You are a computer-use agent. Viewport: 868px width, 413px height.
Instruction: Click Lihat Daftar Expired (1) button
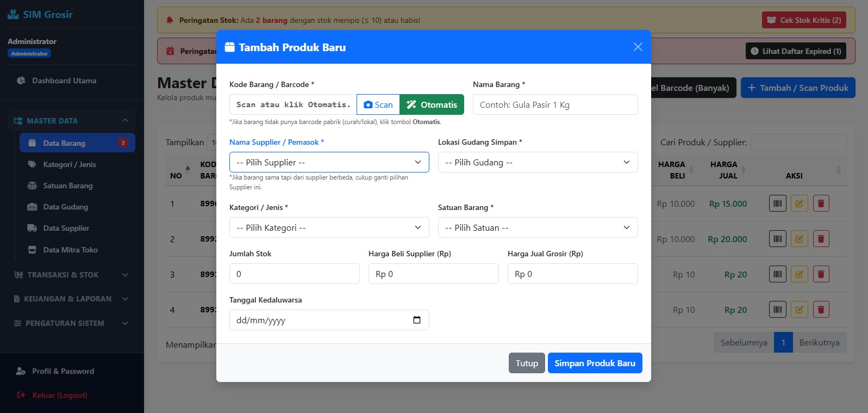click(796, 51)
